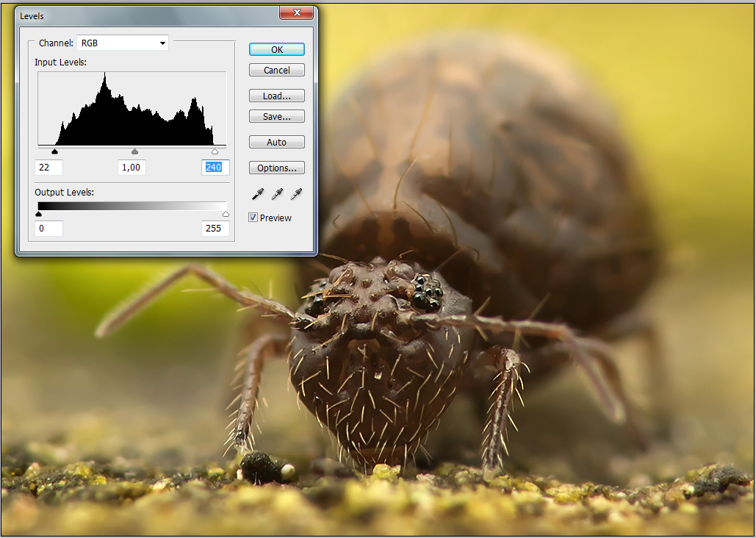Open the Channel RGB dropdown
Image resolution: width=756 pixels, height=538 pixels.
click(123, 43)
